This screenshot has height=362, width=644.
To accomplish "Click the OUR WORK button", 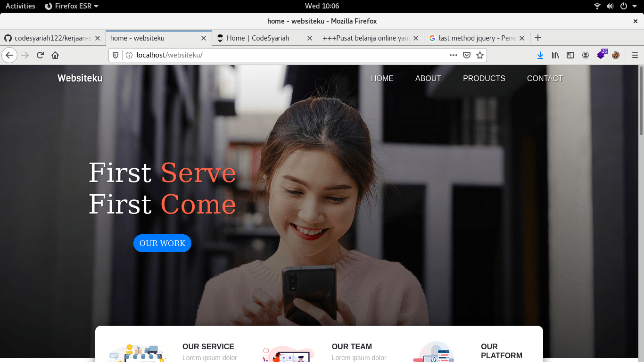I will pyautogui.click(x=162, y=243).
